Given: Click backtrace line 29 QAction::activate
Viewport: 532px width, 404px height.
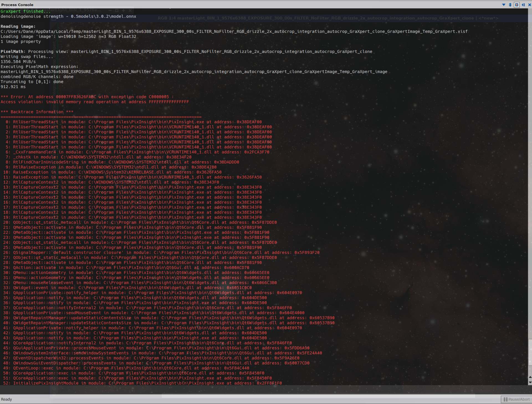Looking at the screenshot, I should click(126, 268).
